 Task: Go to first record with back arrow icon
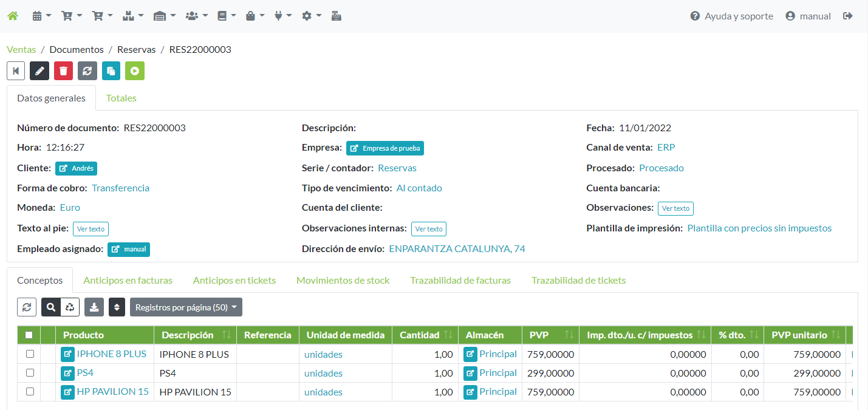16,71
